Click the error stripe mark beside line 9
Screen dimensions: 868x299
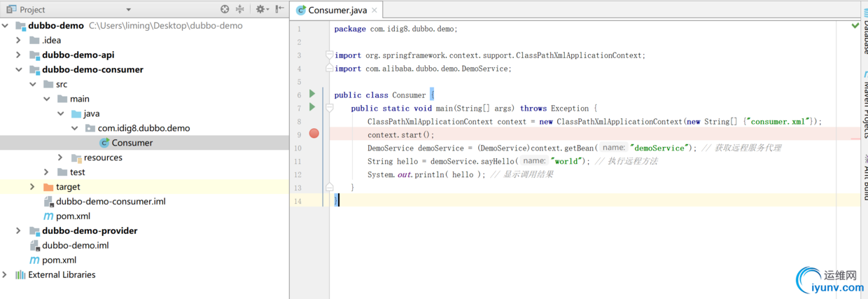point(856,139)
